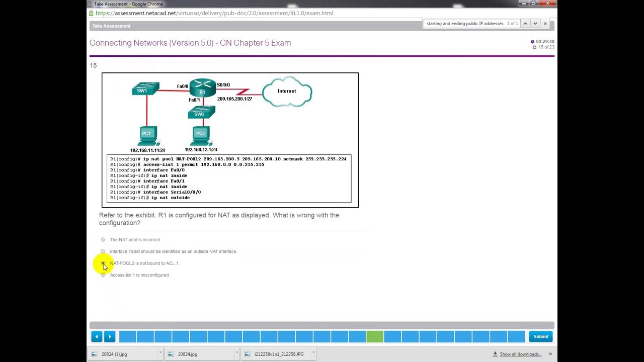Select 'The NAT pool is incorrect' option
This screenshot has width=644, height=362.
[x=103, y=240]
